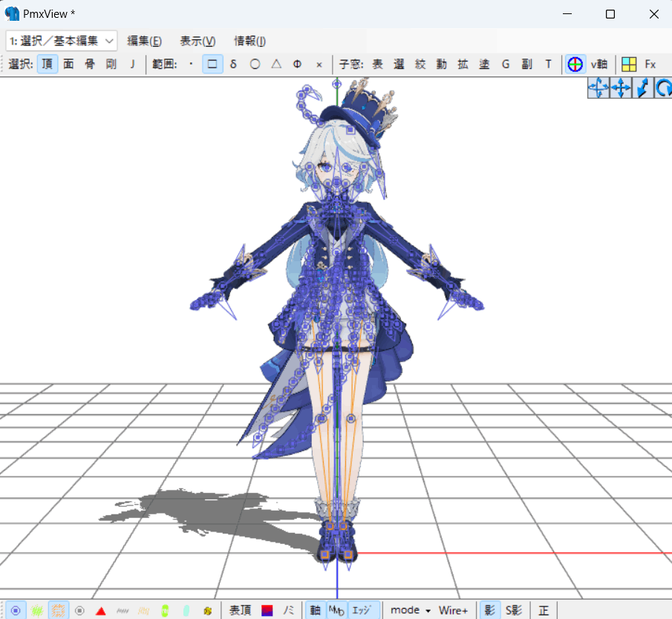
Task: Open the 副 sub-window
Action: tap(526, 65)
